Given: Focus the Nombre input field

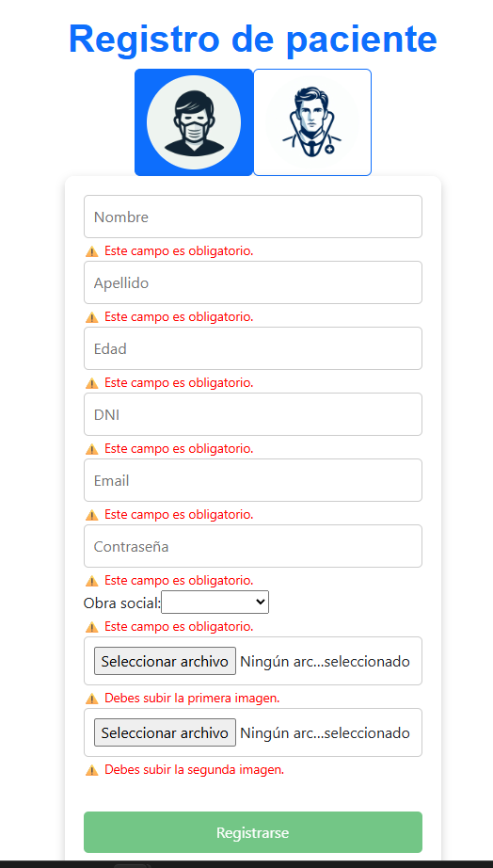Looking at the screenshot, I should coord(253,217).
